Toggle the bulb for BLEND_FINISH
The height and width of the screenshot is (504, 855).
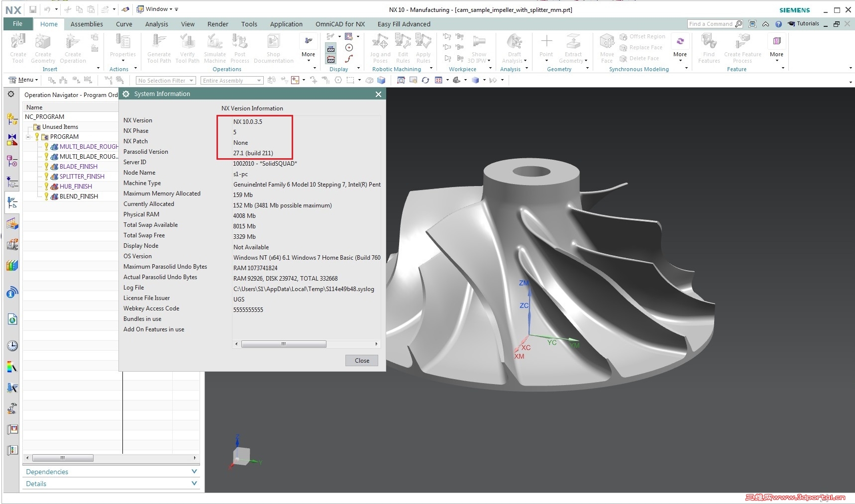point(46,196)
